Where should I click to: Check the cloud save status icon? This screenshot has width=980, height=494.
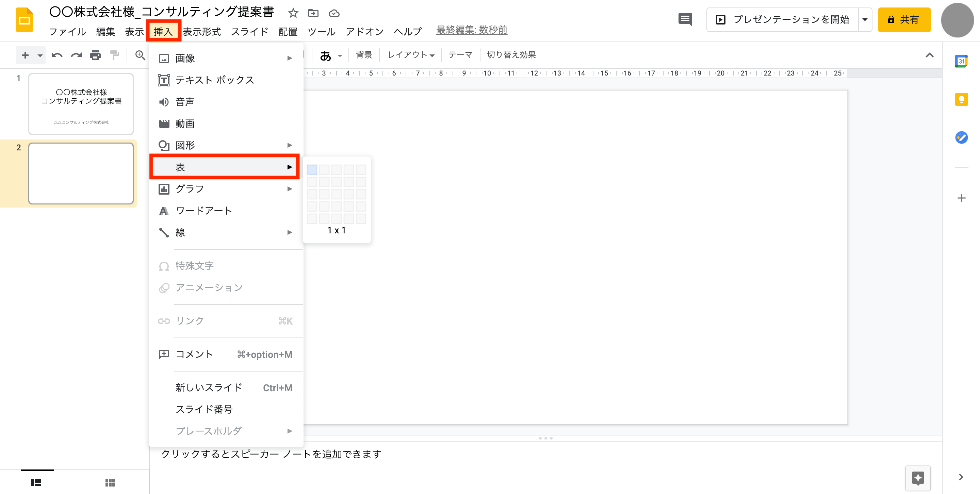coord(334,13)
